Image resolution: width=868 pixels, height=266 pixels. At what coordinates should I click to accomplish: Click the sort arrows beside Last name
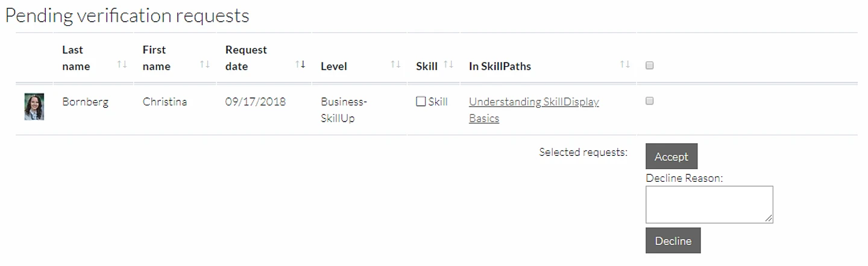coord(122,64)
